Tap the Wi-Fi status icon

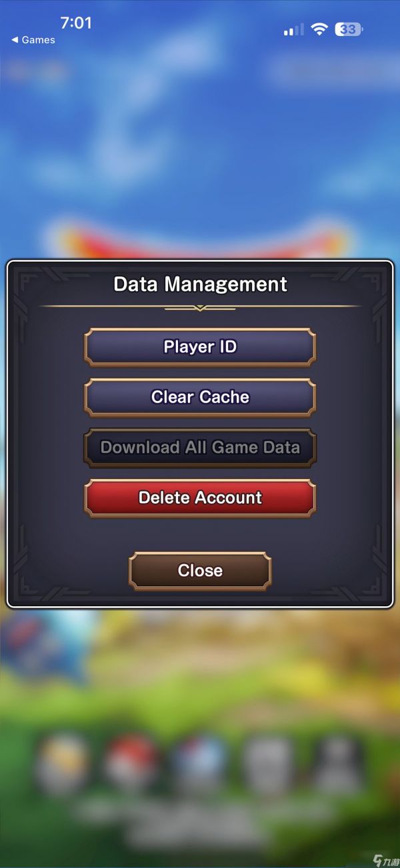(320, 29)
